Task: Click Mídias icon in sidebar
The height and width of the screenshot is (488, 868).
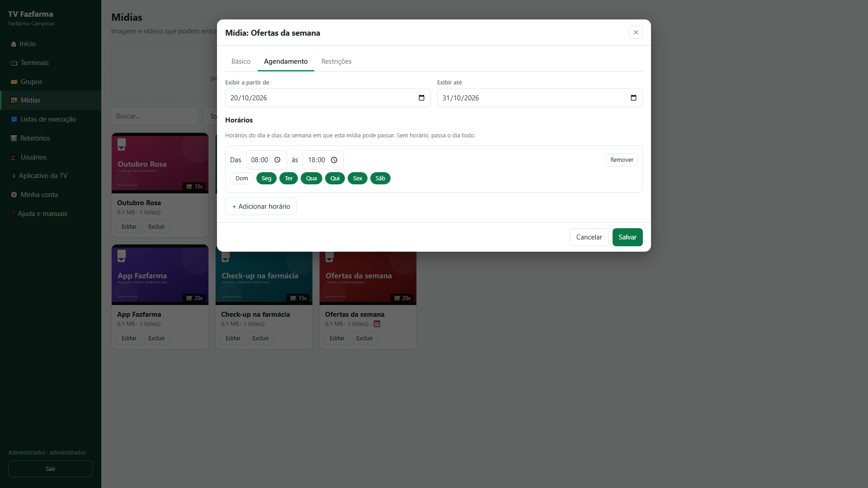Action: [14, 100]
